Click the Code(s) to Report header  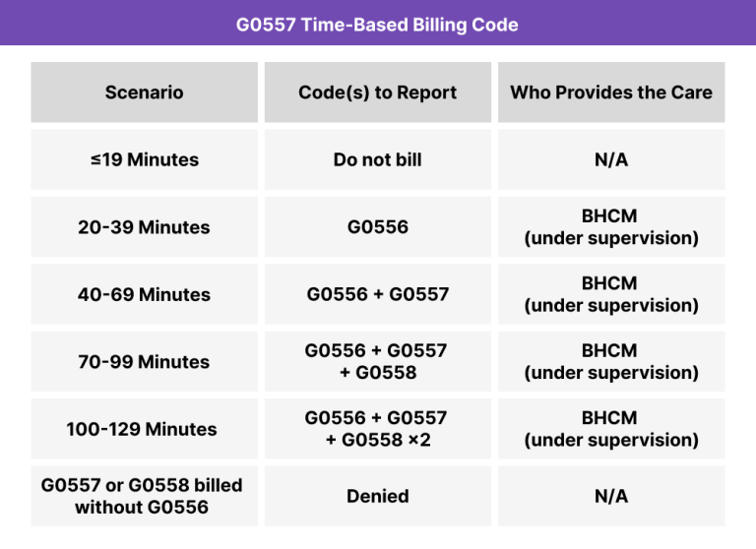click(x=377, y=92)
